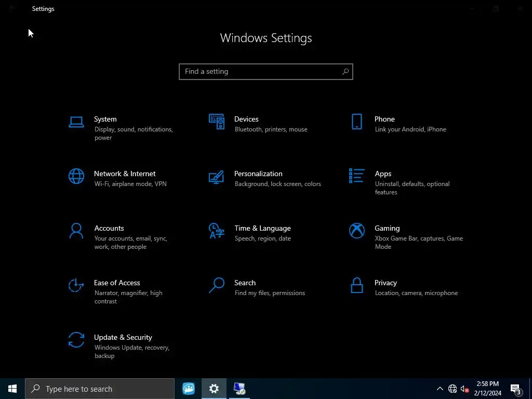Image resolution: width=532 pixels, height=399 pixels.
Task: Open the Windows Start menu
Action: tap(12, 389)
